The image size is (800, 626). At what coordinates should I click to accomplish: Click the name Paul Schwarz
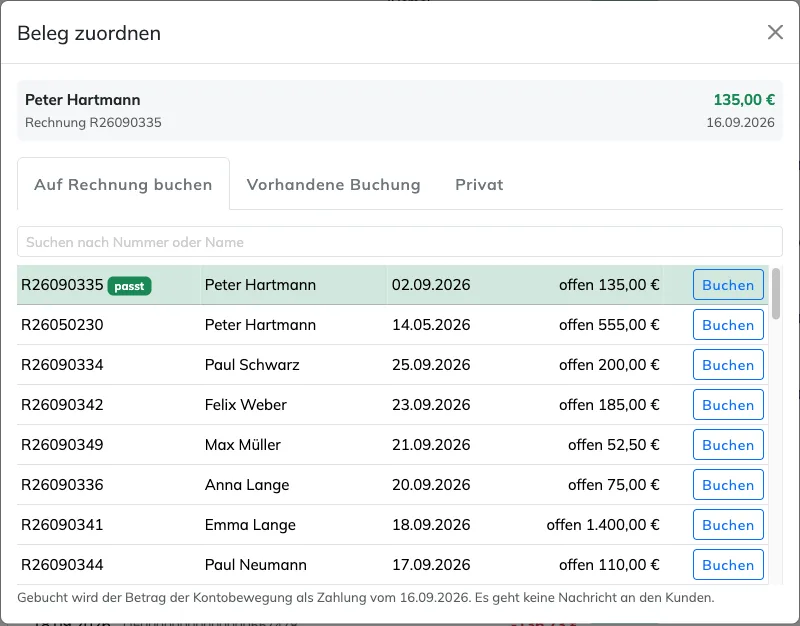(x=252, y=365)
